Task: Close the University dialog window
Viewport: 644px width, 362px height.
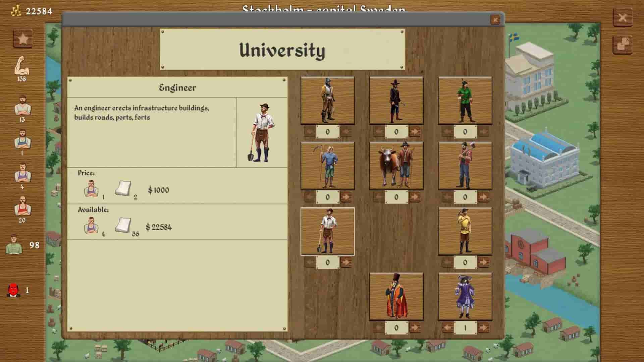Action: tap(495, 20)
